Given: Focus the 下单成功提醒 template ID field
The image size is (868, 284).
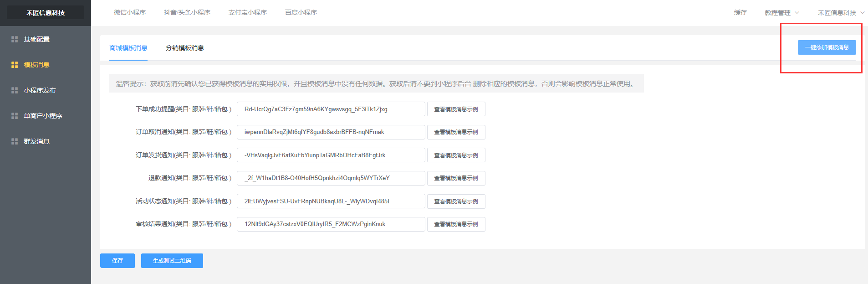Looking at the screenshot, I should (331, 109).
